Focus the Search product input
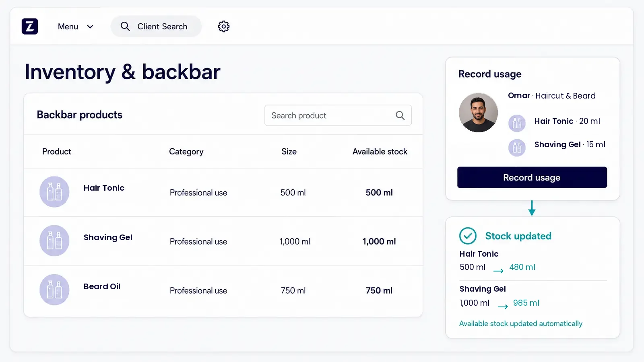 tap(338, 115)
